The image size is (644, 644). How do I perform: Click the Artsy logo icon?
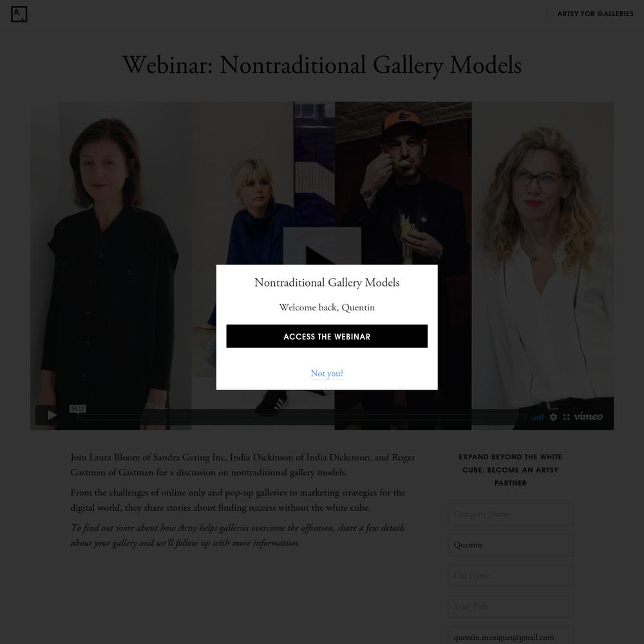pyautogui.click(x=19, y=14)
